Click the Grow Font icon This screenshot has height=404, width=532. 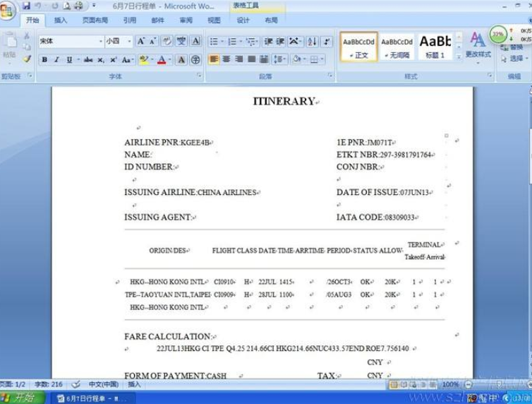(x=140, y=42)
